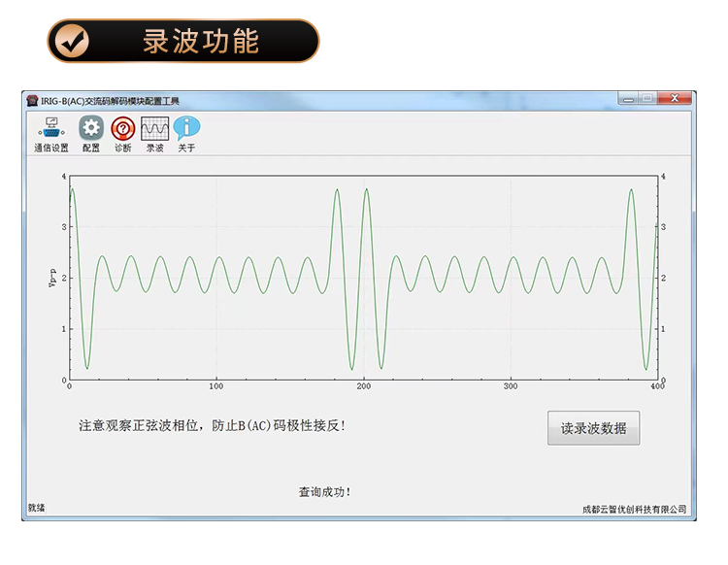This screenshot has width=728, height=565.
Task: Click the x-axis value 300
Action: click(511, 386)
